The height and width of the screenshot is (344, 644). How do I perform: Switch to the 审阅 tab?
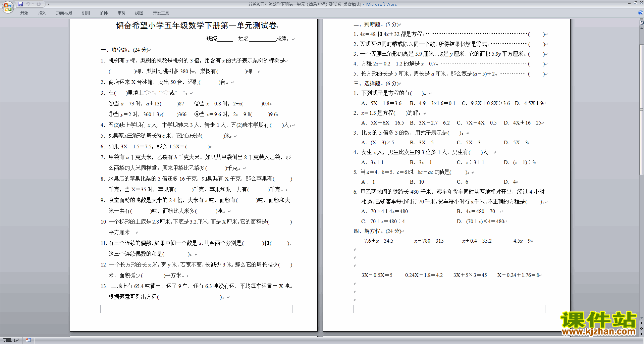click(121, 13)
